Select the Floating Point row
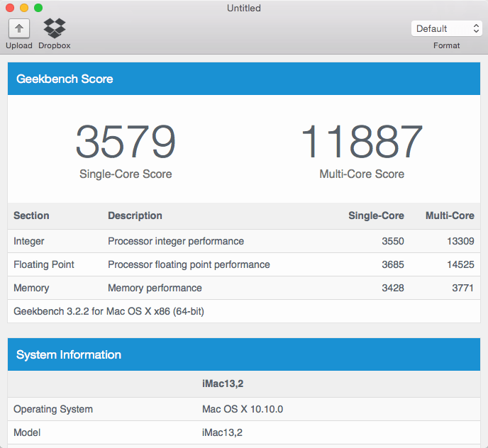 click(x=244, y=264)
